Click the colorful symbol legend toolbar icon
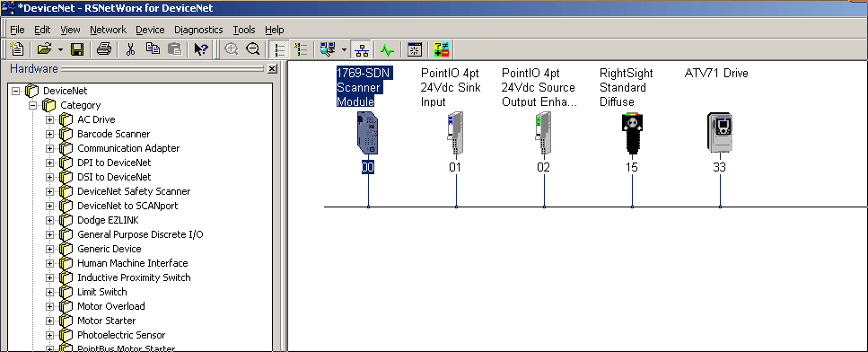The image size is (868, 352). click(442, 49)
